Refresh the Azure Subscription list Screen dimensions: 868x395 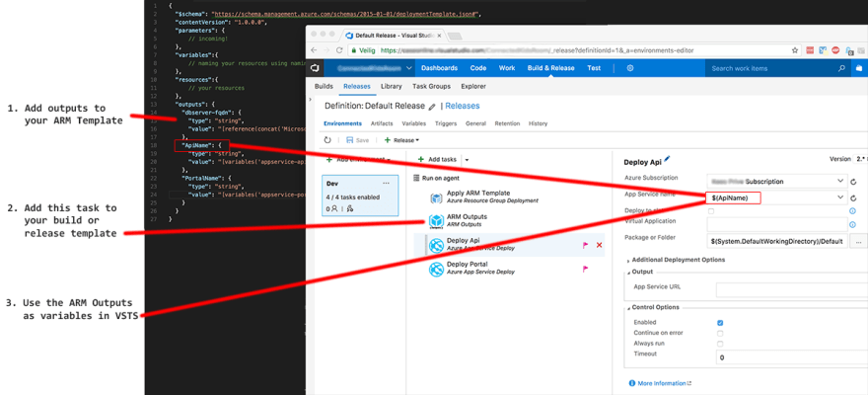[853, 181]
